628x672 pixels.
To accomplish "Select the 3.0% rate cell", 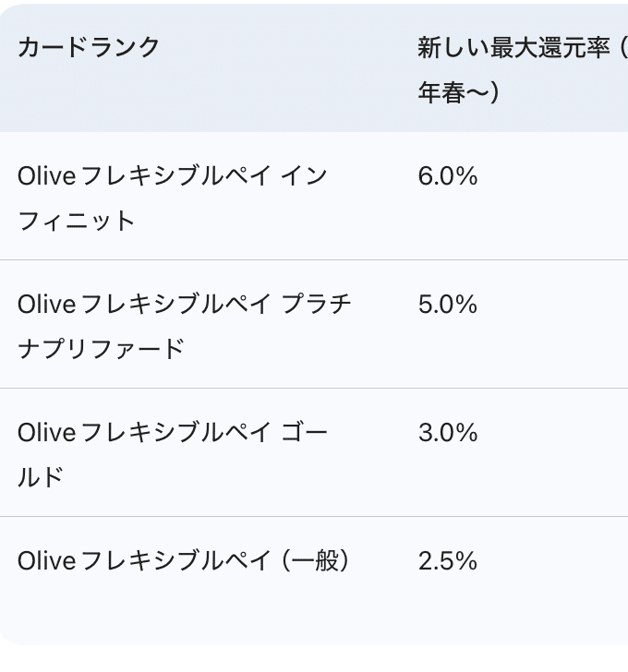I will tap(448, 433).
